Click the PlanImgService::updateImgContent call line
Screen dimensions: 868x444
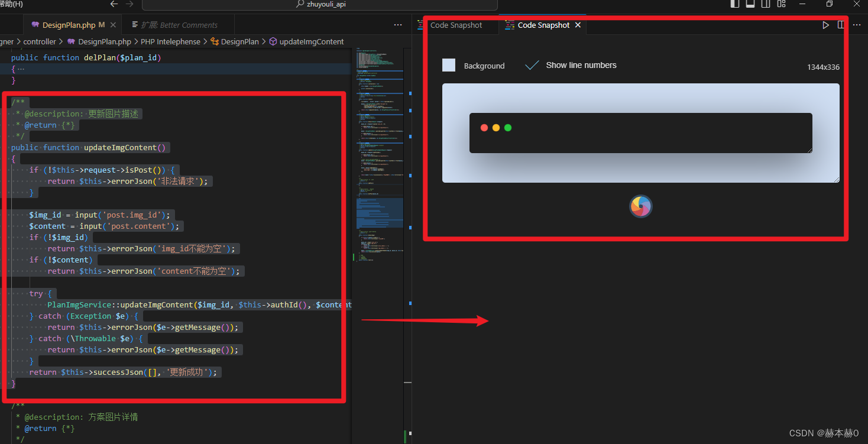click(199, 304)
